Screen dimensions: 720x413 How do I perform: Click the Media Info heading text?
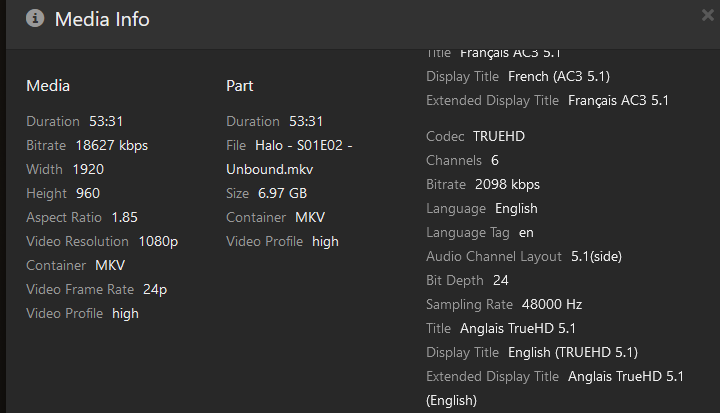click(x=102, y=19)
